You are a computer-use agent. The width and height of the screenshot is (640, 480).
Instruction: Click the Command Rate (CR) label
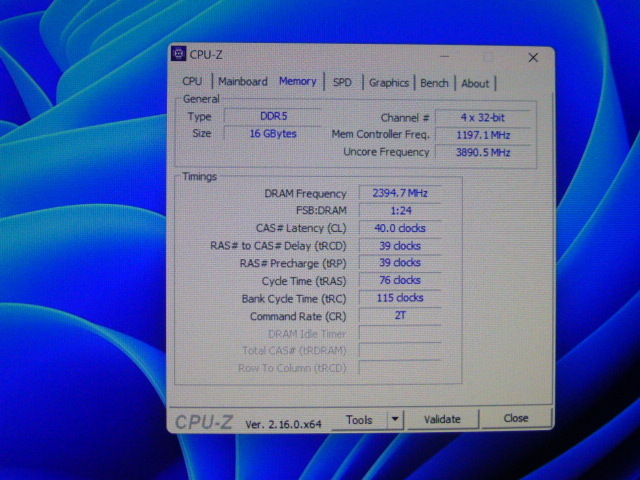tap(298, 316)
